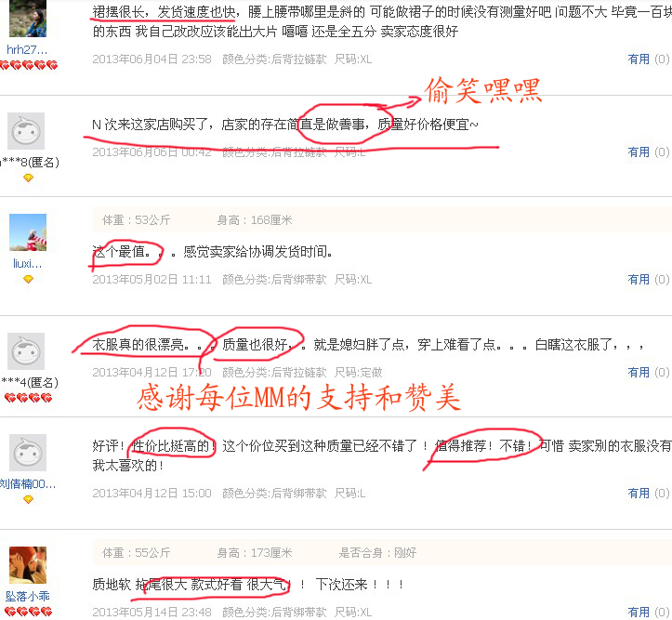Click 有用 on the 05月14日 23:48 review
This screenshot has height=620, width=672.
click(639, 612)
